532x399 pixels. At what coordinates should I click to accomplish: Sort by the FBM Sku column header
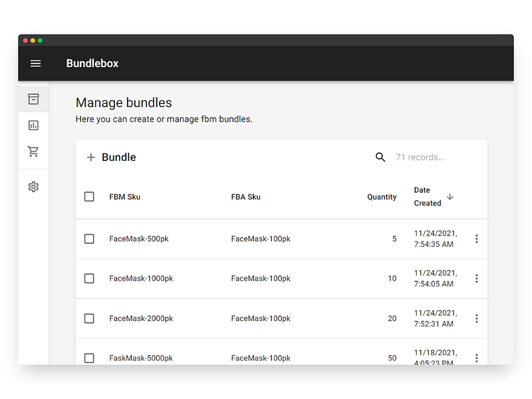pos(125,197)
